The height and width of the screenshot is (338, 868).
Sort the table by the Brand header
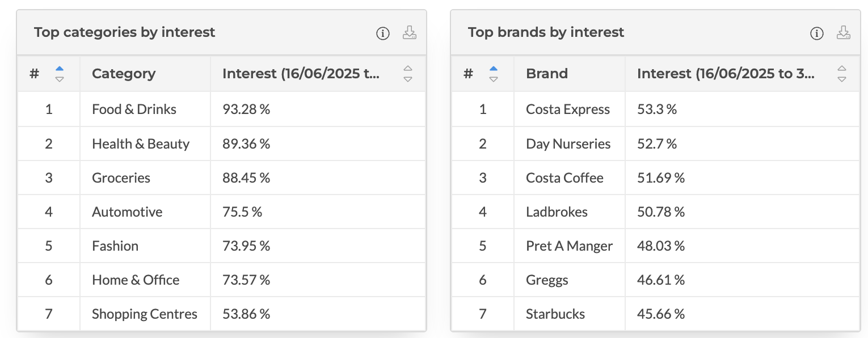click(546, 73)
